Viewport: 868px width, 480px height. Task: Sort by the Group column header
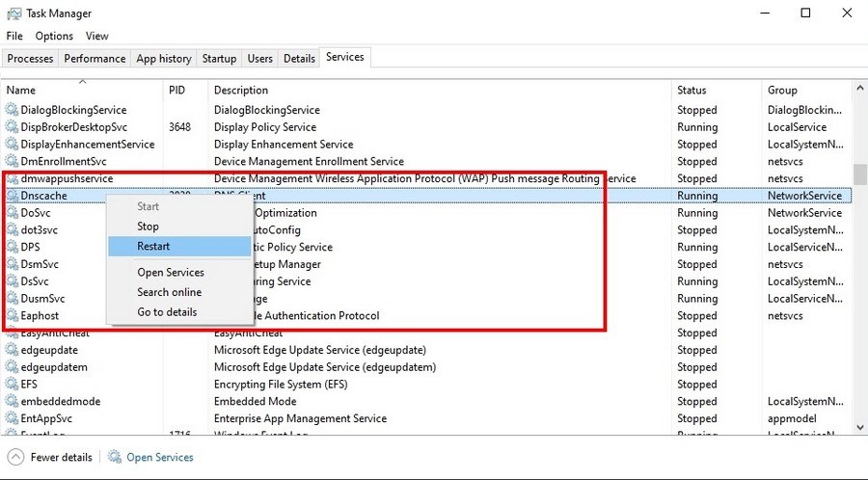pos(807,90)
